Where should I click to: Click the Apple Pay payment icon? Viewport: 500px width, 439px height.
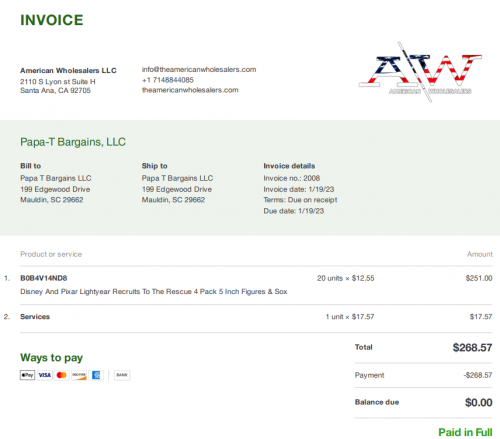(27, 375)
